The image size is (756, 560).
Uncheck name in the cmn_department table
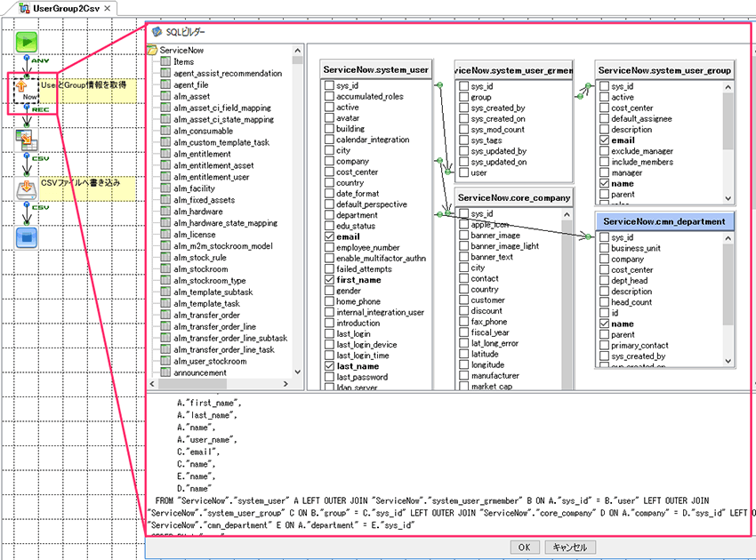click(604, 324)
